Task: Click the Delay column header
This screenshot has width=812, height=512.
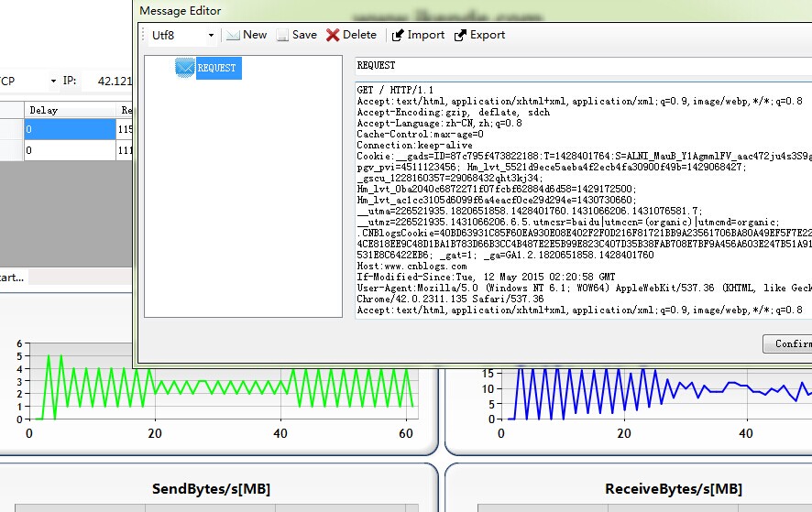Action: 70,110
